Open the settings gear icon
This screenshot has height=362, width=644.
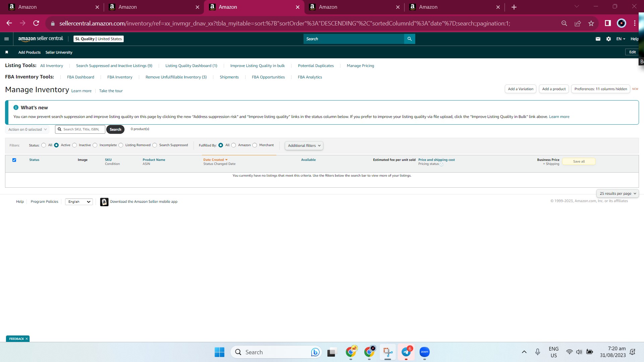point(608,39)
